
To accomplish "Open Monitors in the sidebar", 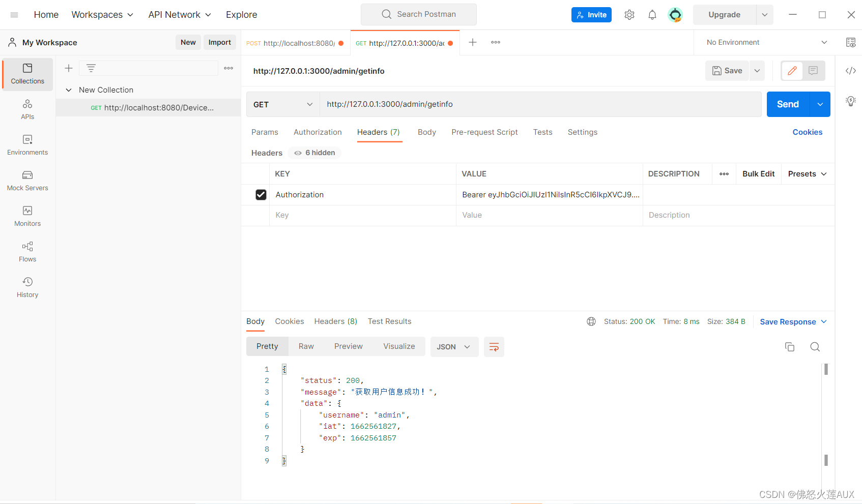I will pos(27,217).
